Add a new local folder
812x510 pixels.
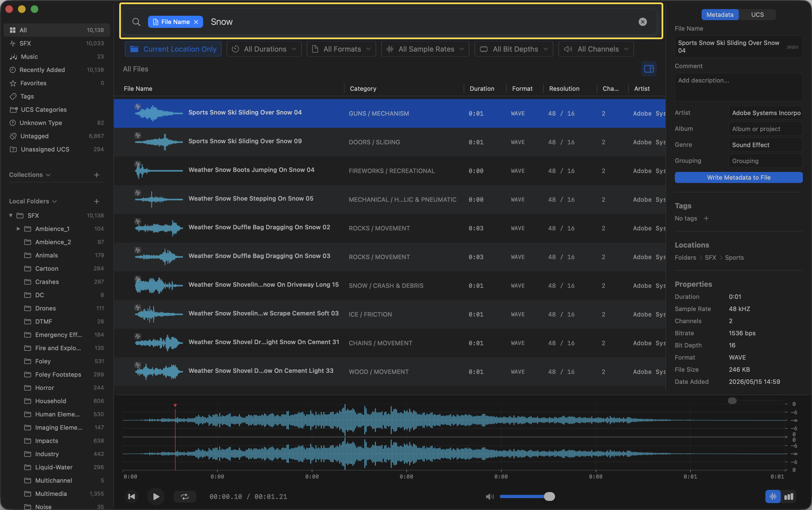[96, 201]
